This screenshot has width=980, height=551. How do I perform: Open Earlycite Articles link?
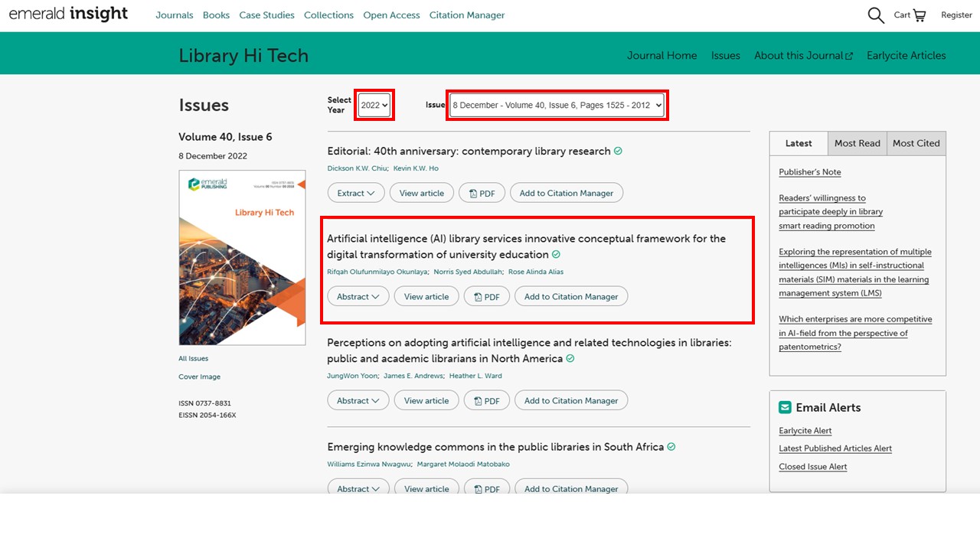[x=906, y=55]
